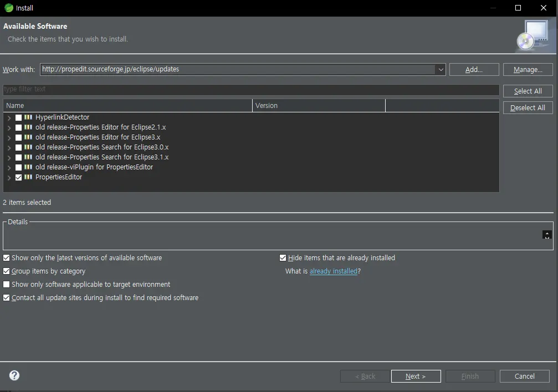The width and height of the screenshot is (558, 392).
Task: Click the HyperlinkDetector category icon
Action: 28,117
